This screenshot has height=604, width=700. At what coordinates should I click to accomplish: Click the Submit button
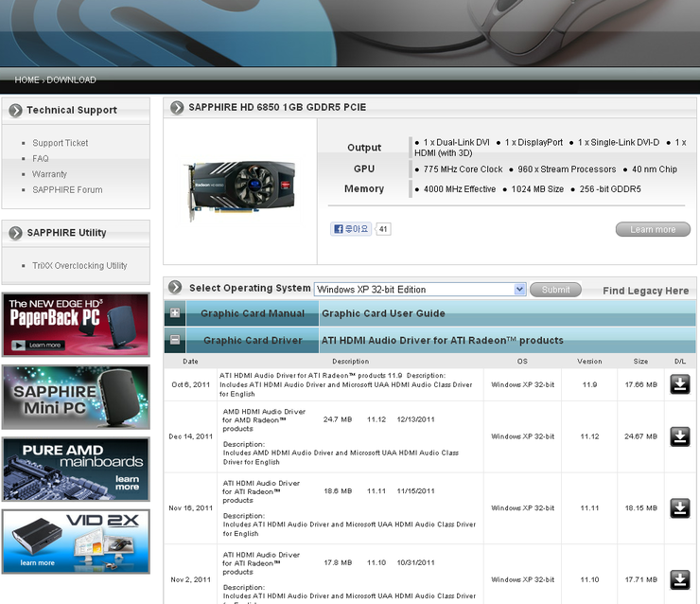point(555,290)
